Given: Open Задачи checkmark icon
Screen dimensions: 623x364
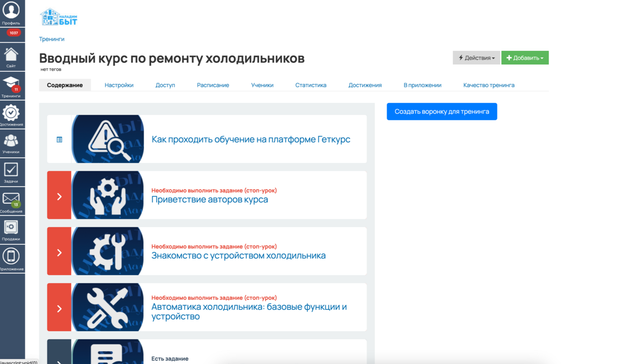Looking at the screenshot, I should (11, 170).
